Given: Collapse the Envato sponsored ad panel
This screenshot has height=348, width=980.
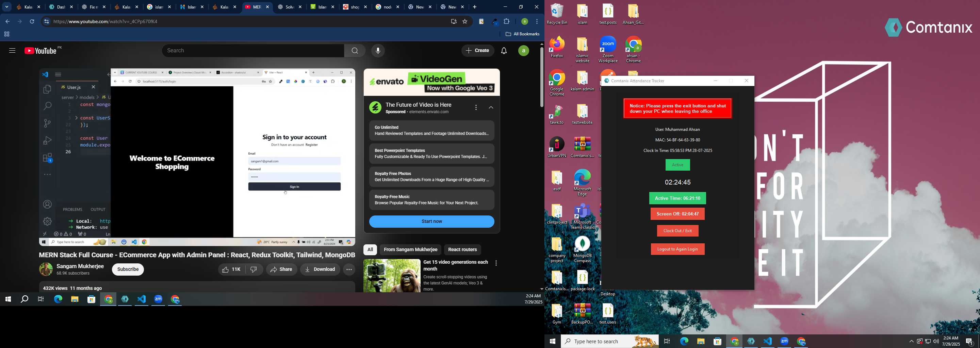Looking at the screenshot, I should pos(491,108).
